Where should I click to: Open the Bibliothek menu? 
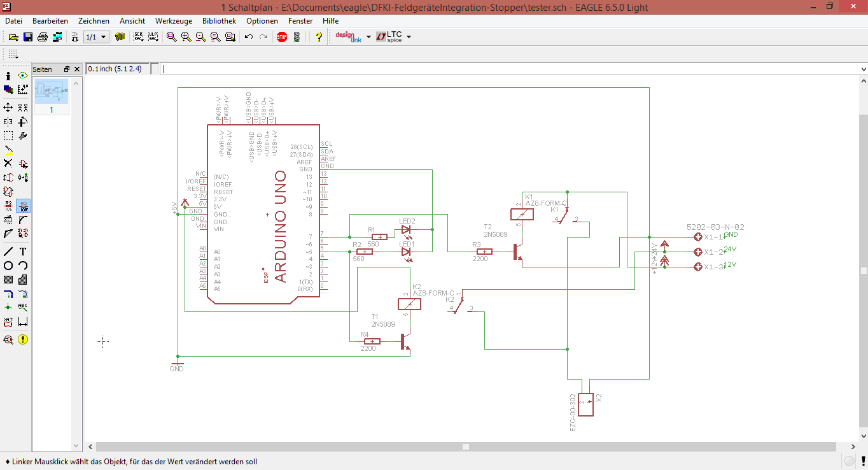point(219,20)
